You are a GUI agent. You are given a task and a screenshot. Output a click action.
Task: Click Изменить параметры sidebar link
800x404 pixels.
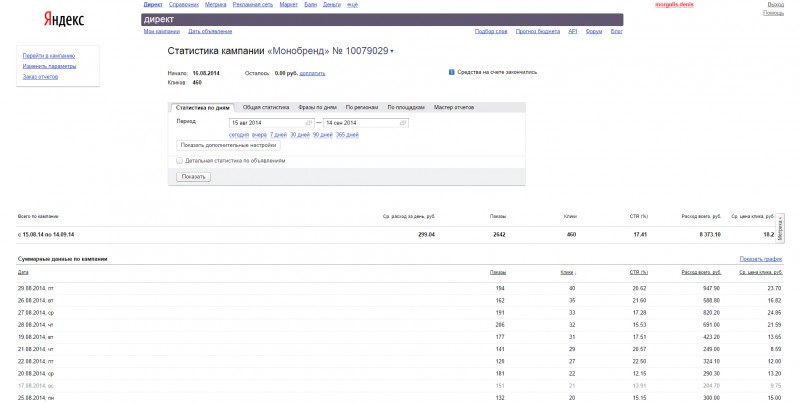(49, 66)
